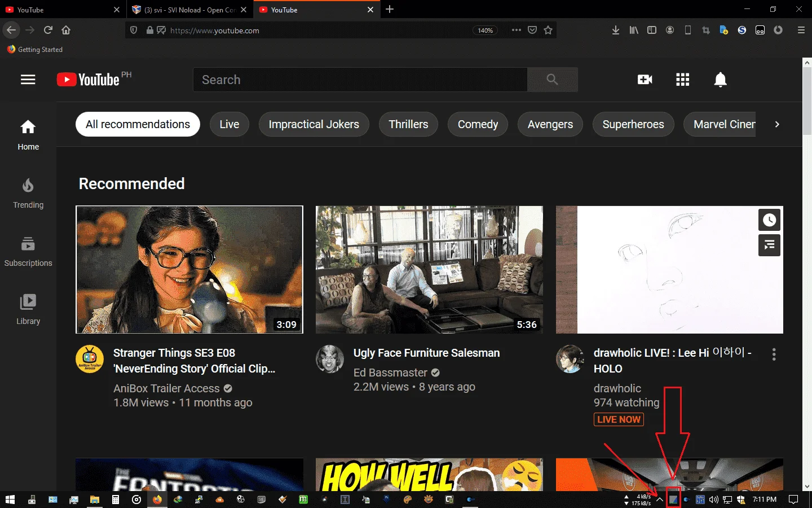
Task: Click the LIVE NOW badge
Action: [619, 419]
